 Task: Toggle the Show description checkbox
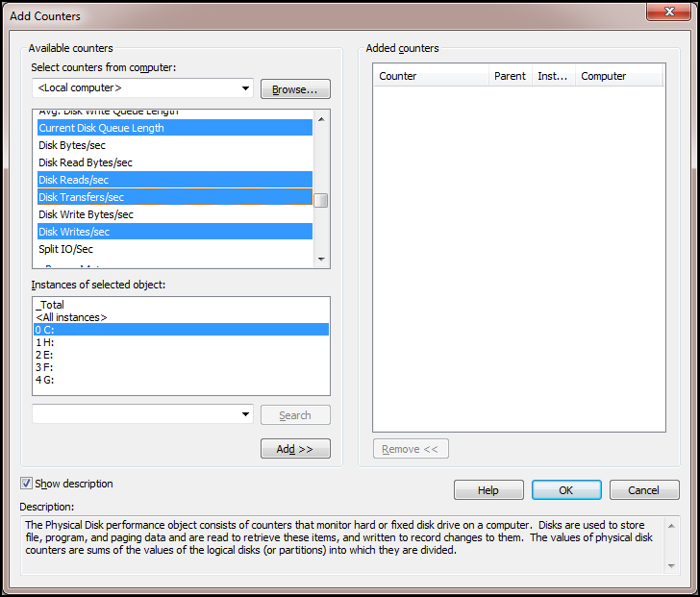pos(27,484)
